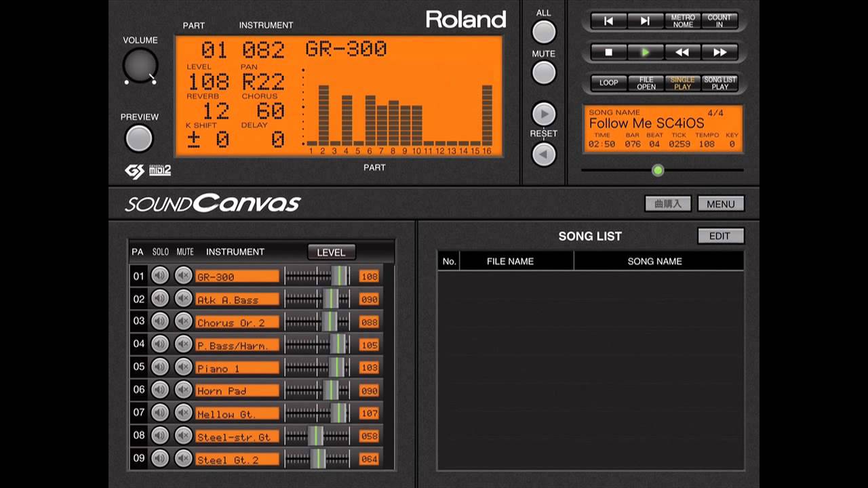Image resolution: width=868 pixels, height=488 pixels.
Task: Enable Loop playback
Action: pyautogui.click(x=608, y=83)
